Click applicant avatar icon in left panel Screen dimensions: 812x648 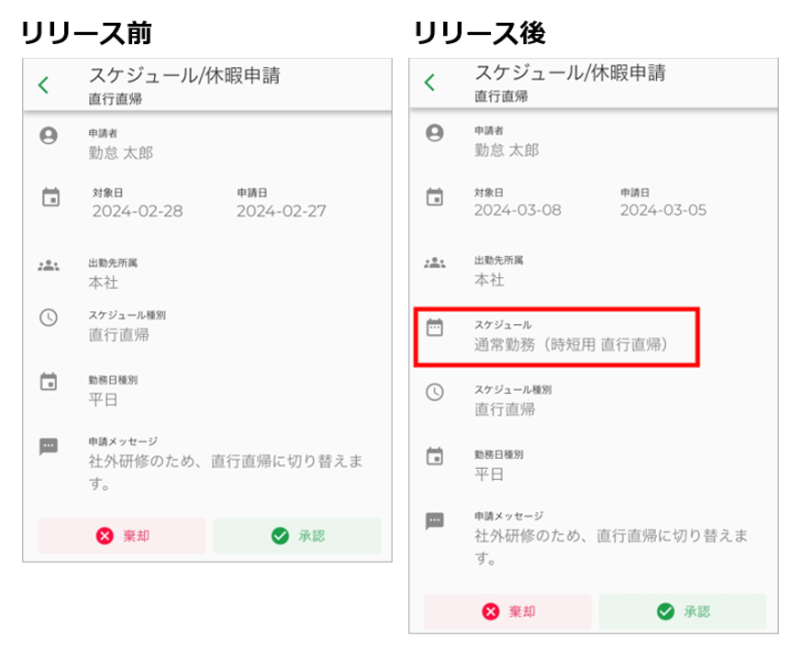(49, 136)
